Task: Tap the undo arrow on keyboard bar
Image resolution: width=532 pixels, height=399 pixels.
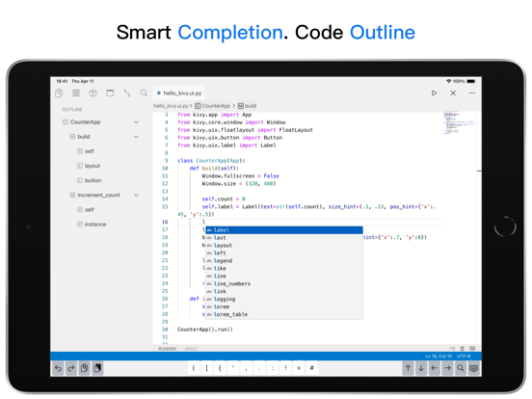Action: pyautogui.click(x=59, y=368)
